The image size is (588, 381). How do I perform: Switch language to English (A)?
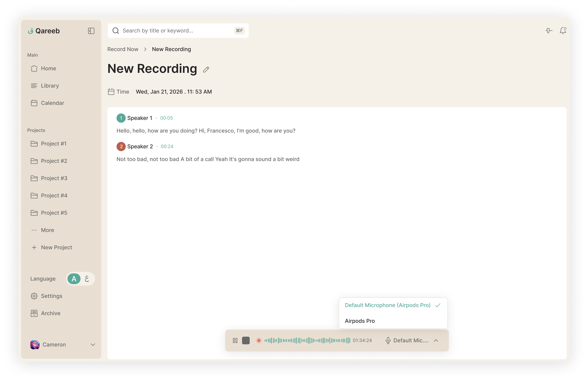click(74, 279)
